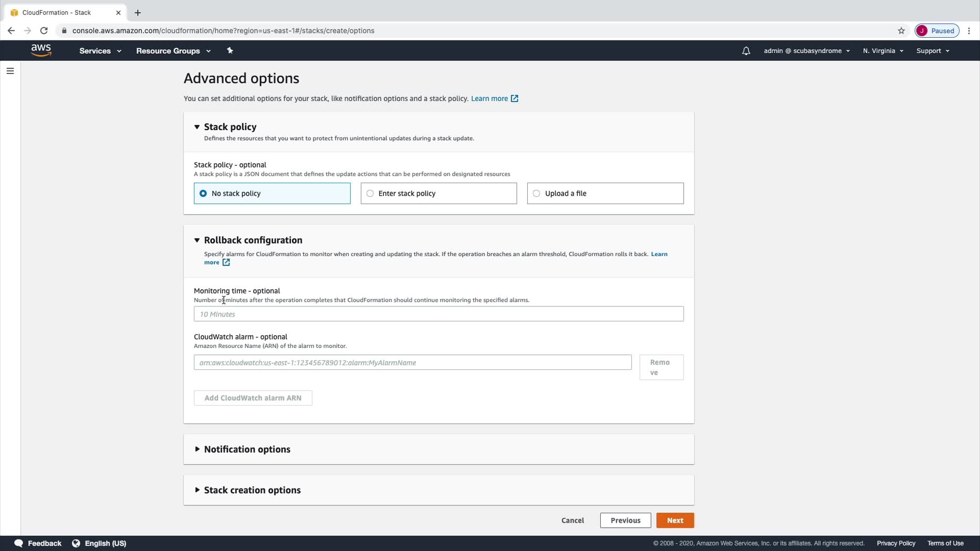Go back with the Previous button

click(625, 521)
